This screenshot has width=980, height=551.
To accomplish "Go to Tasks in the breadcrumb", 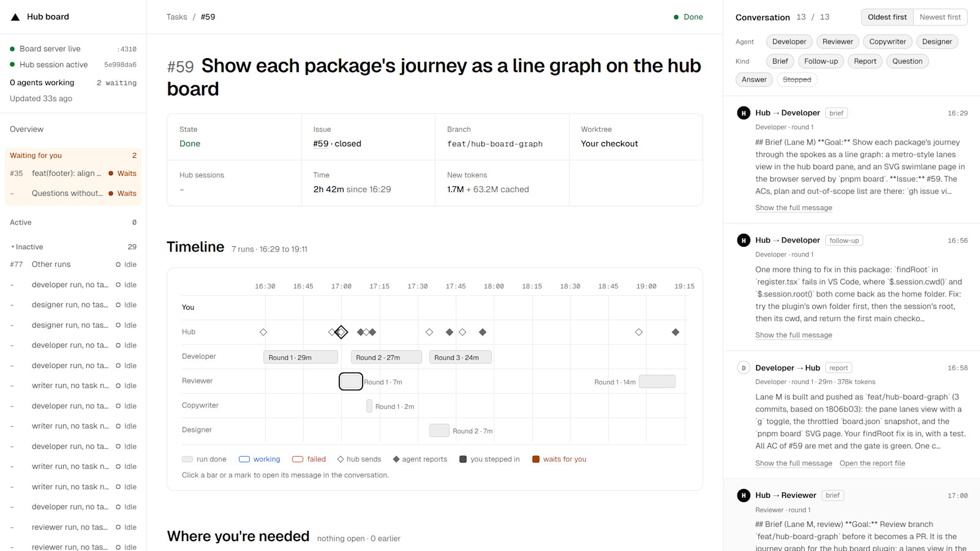I will coord(177,17).
